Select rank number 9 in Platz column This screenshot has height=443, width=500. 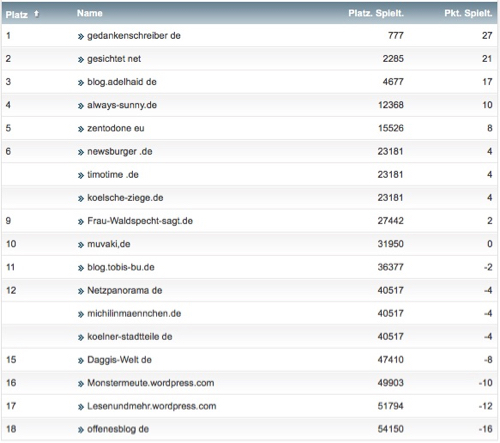click(x=8, y=221)
